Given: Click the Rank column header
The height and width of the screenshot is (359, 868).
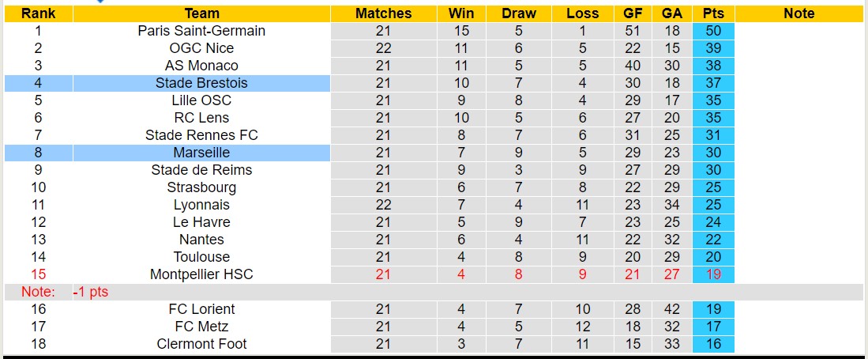Looking at the screenshot, I should [x=38, y=13].
